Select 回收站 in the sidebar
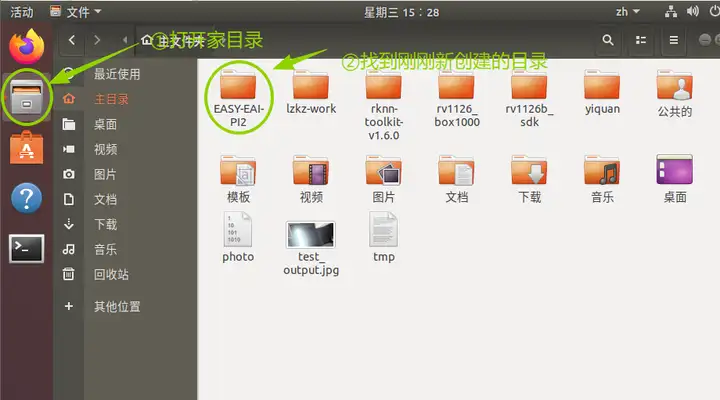The width and height of the screenshot is (720, 400). click(x=111, y=274)
